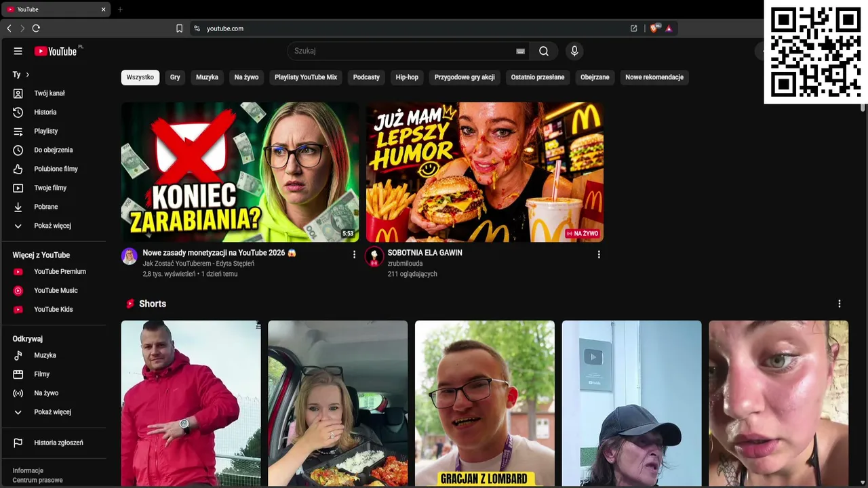Image resolution: width=868 pixels, height=488 pixels.
Task: Expand Pokaż więcej under Na żywo in Odkrywaj
Action: [x=54, y=413]
